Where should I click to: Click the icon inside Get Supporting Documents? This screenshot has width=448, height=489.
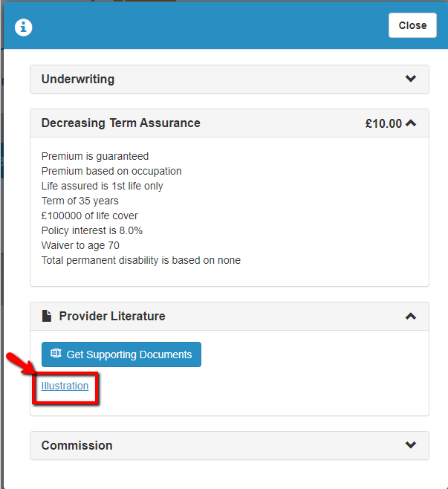(x=56, y=354)
